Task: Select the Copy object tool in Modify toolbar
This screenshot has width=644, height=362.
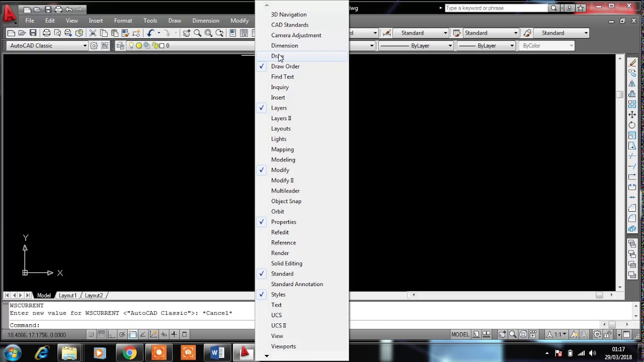Action: pos(632,73)
